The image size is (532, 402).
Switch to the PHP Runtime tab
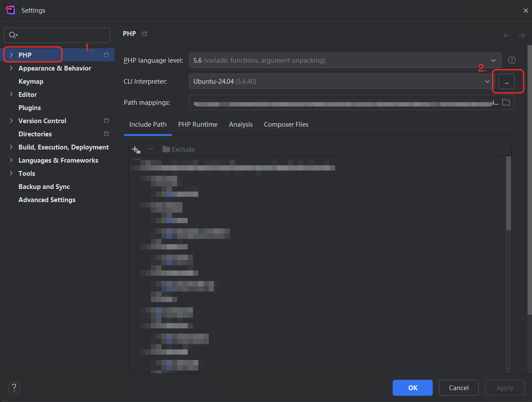[x=198, y=125]
